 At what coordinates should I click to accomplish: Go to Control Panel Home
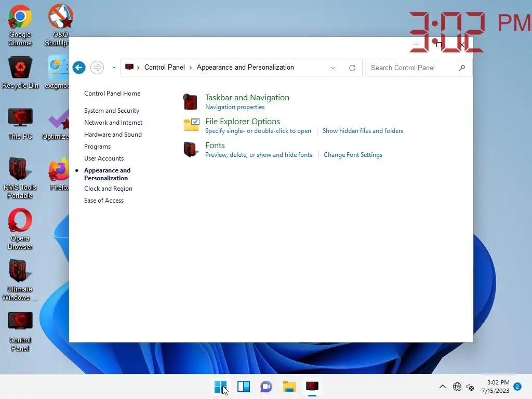(x=112, y=94)
